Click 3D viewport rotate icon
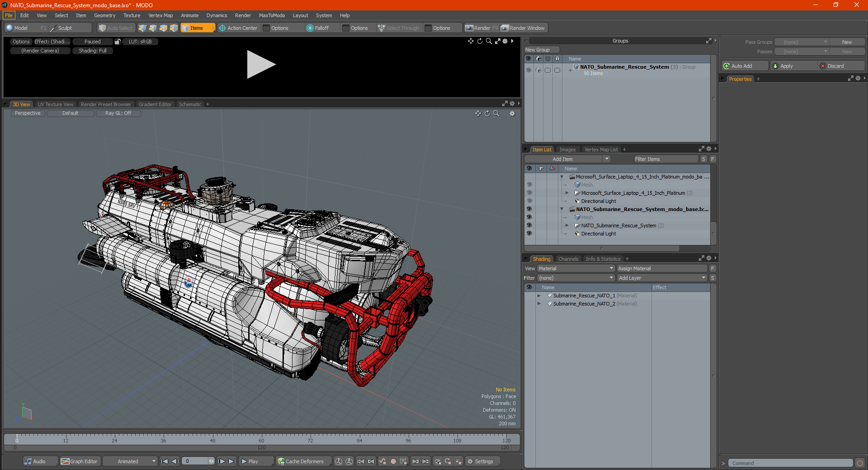This screenshot has width=868, height=470. (487, 113)
